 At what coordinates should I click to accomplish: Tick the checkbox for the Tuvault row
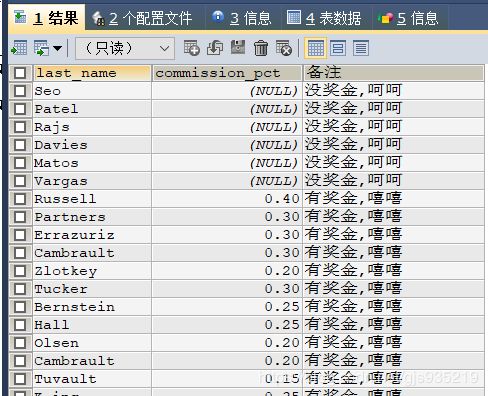pos(20,379)
